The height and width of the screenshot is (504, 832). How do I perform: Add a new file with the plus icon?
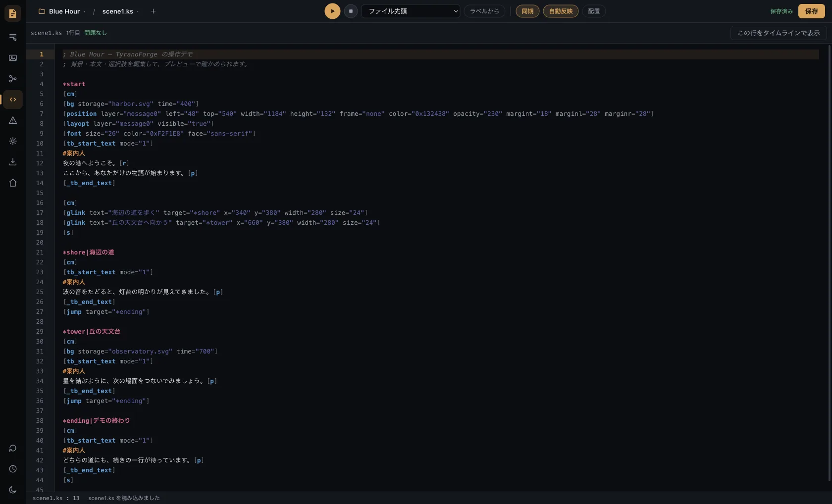(153, 11)
